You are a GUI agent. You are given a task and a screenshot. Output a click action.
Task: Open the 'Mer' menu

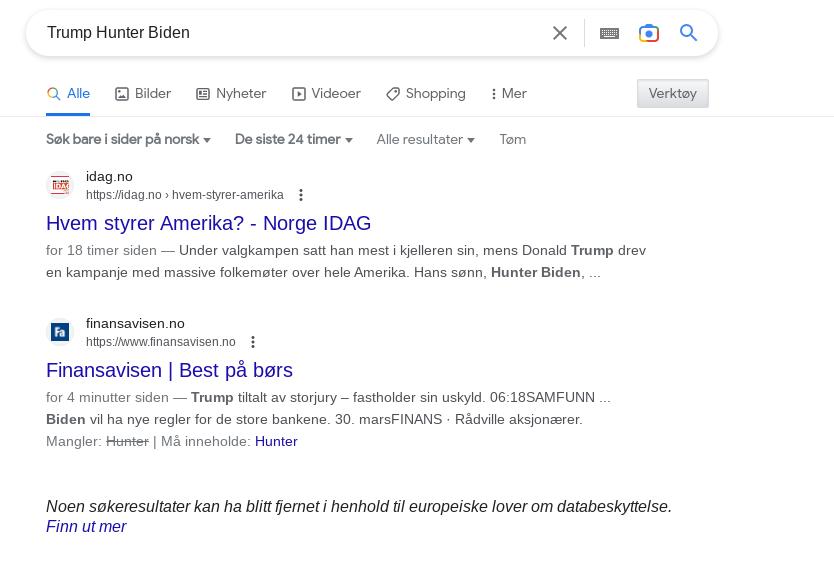(x=508, y=94)
